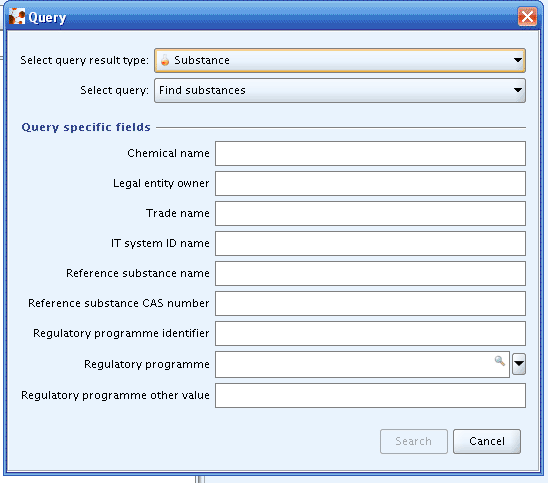Focus the Chemical name field
Screen dimensions: 548x483
370,153
